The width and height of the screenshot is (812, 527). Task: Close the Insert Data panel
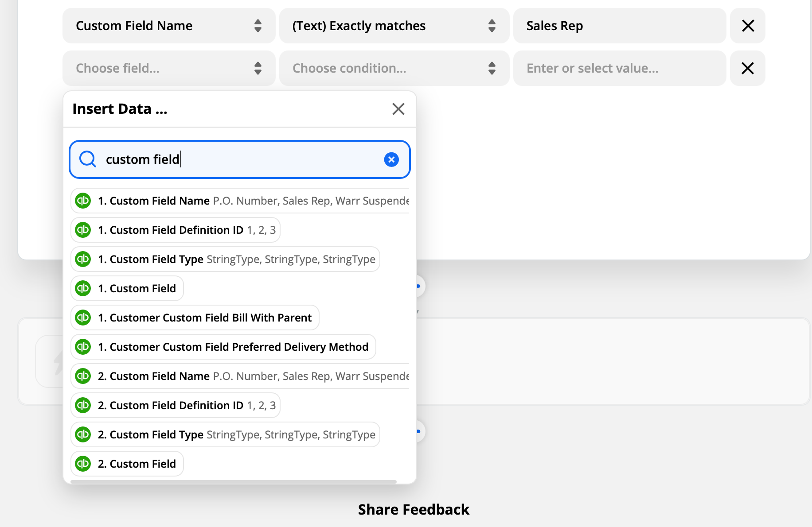tap(398, 109)
